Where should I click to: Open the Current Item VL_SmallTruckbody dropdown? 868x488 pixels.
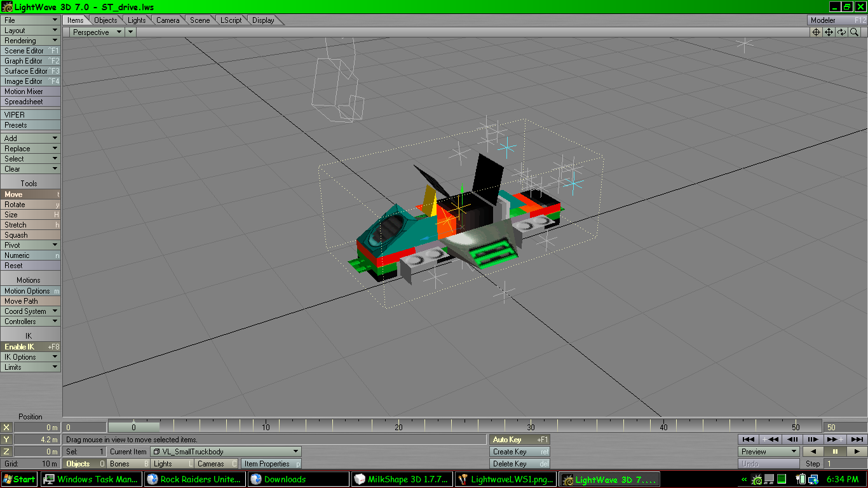[226, 452]
